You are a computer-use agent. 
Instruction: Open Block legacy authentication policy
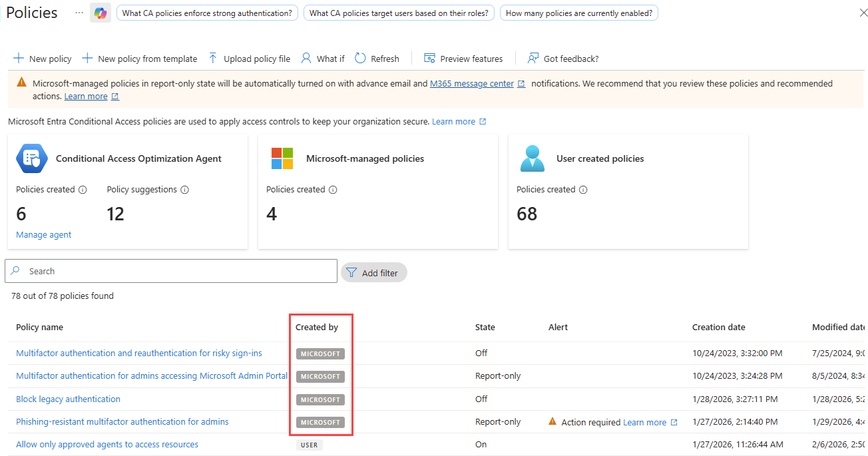click(68, 399)
